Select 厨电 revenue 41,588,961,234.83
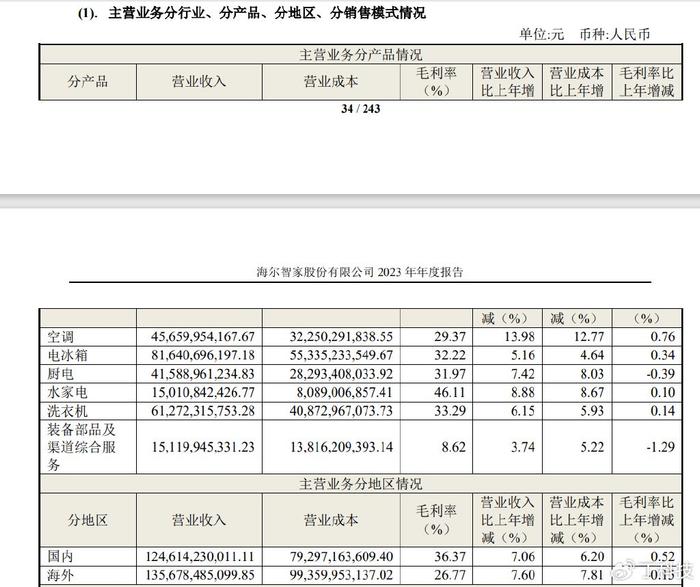The image size is (700, 587). tap(203, 374)
